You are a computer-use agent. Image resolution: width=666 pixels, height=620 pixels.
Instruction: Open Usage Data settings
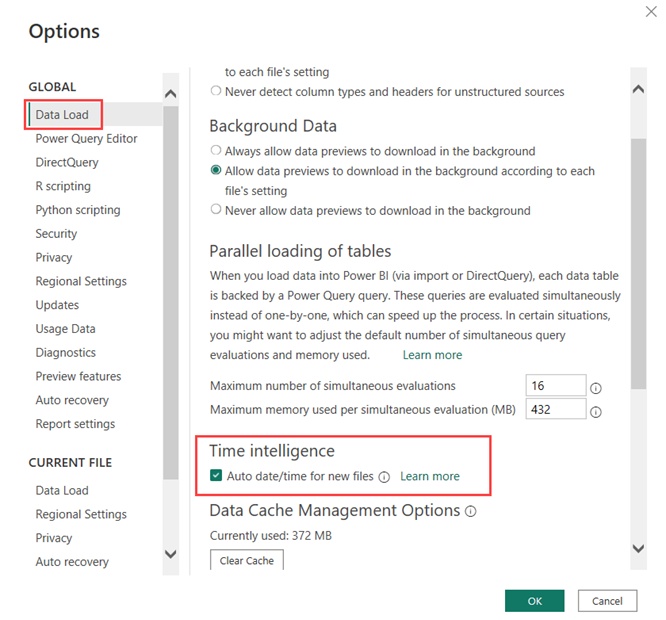(x=65, y=329)
